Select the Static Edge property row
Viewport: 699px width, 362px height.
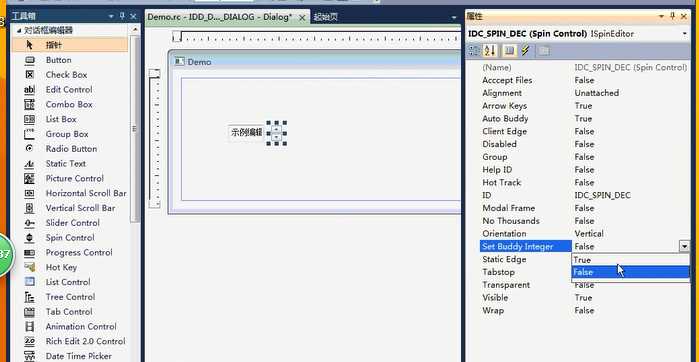(526, 259)
